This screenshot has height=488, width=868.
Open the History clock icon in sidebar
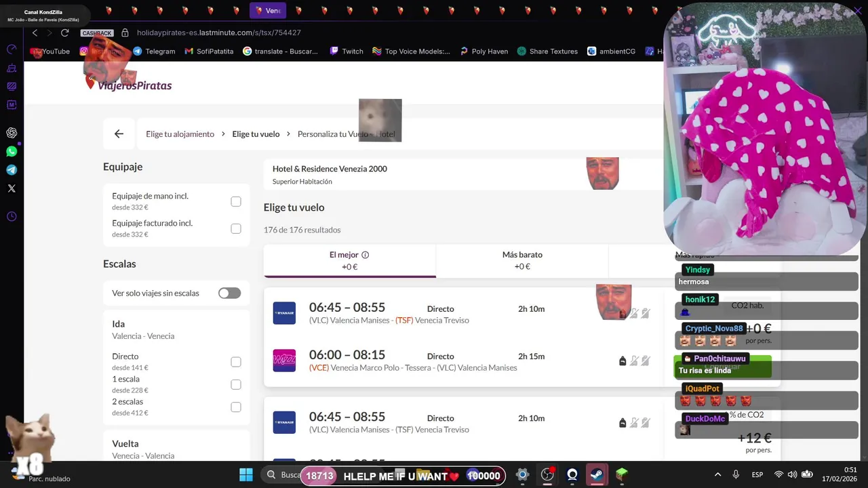pos(12,217)
